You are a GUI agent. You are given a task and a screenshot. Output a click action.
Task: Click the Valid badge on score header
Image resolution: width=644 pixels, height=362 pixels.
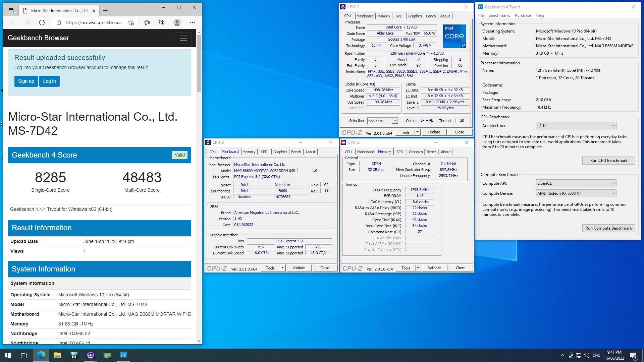(179, 155)
